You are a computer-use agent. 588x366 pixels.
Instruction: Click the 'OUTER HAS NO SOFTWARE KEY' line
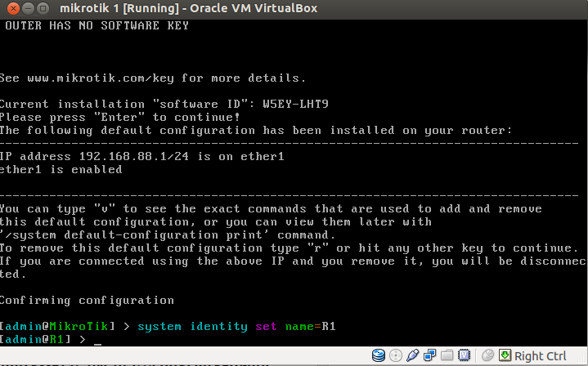pos(97,25)
